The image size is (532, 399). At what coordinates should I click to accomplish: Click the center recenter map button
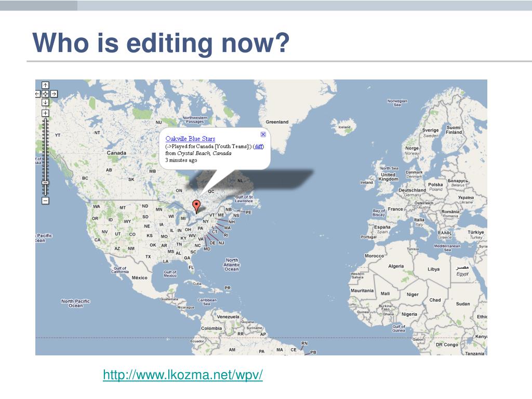click(45, 94)
